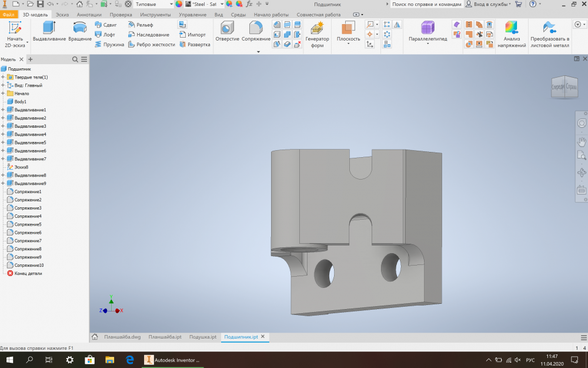Viewport: 588px width, 368px height.
Task: Choose the Сопряжение (Fillet) ribbon tool
Action: pos(256,32)
